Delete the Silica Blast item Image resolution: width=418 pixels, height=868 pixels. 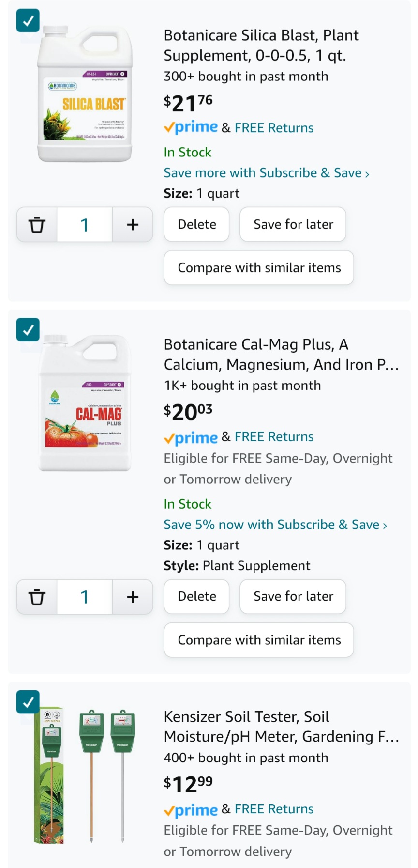tap(196, 224)
